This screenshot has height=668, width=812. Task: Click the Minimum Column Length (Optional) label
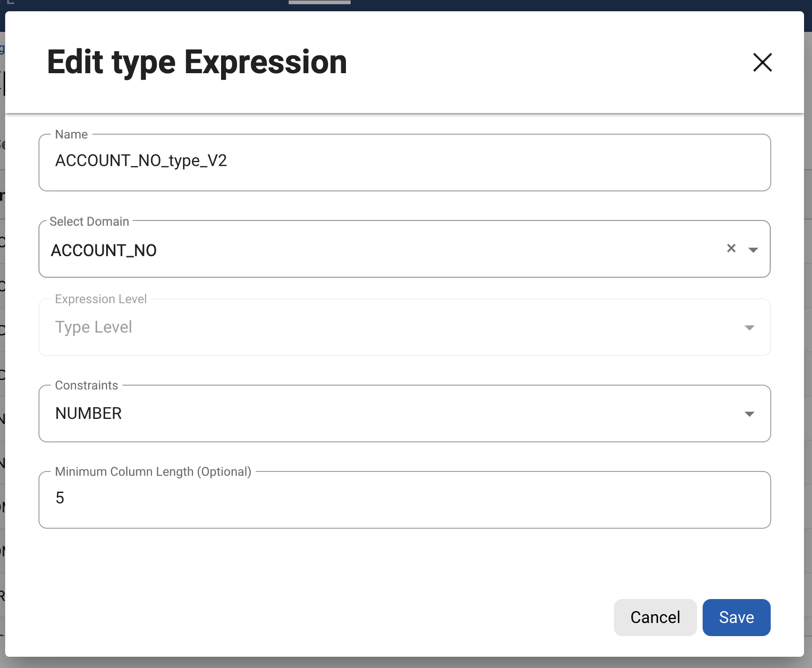pyautogui.click(x=153, y=471)
